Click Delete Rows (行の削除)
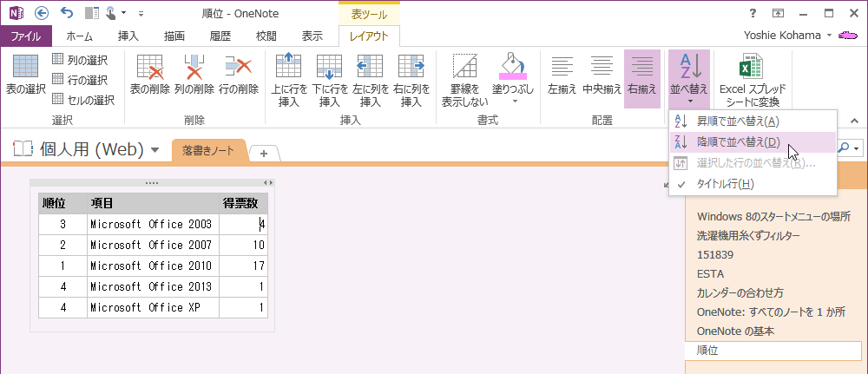This screenshot has width=868, height=374. (238, 75)
